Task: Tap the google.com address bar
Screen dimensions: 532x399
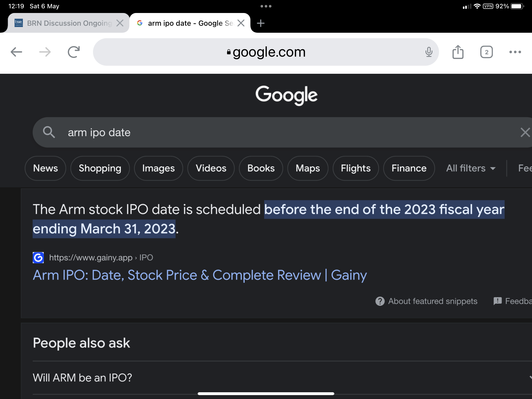Action: 266,52
